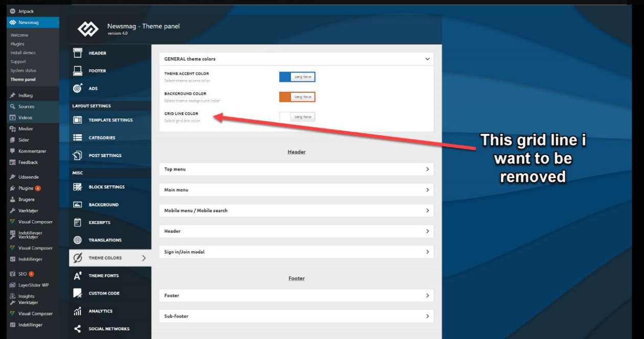Click the Medier media icon

12,129
